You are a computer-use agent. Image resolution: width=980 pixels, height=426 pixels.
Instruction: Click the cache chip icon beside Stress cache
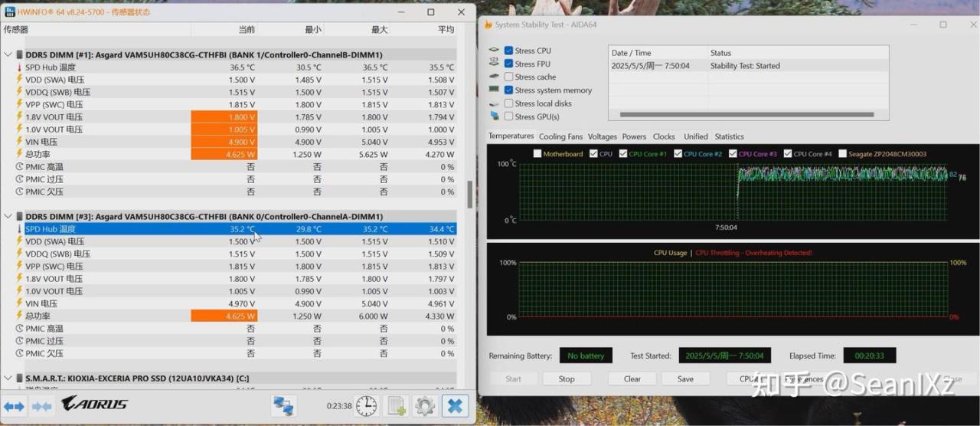click(x=495, y=77)
